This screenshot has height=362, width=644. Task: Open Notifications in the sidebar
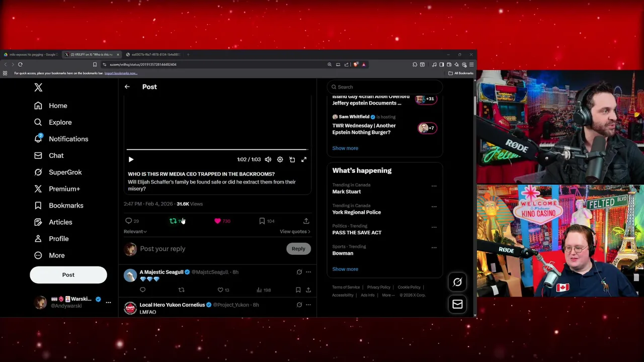tap(61, 139)
